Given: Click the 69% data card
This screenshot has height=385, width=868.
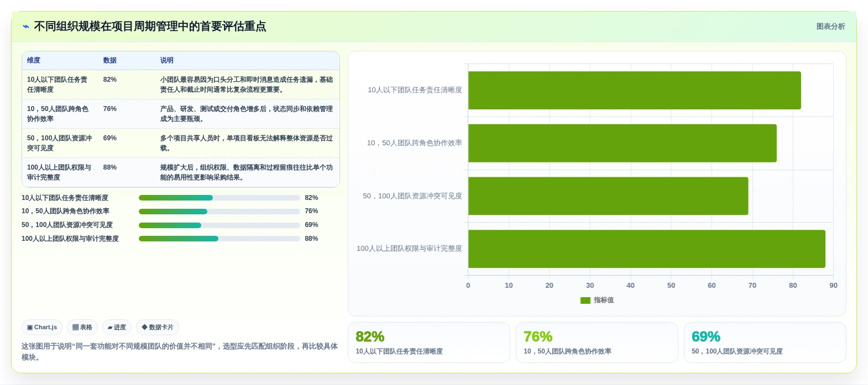Looking at the screenshot, I should [x=765, y=342].
